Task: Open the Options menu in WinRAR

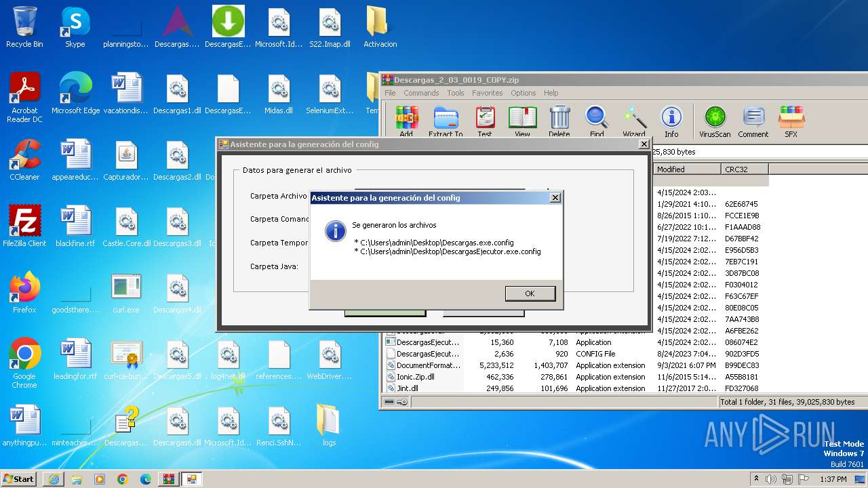Action: coord(524,93)
